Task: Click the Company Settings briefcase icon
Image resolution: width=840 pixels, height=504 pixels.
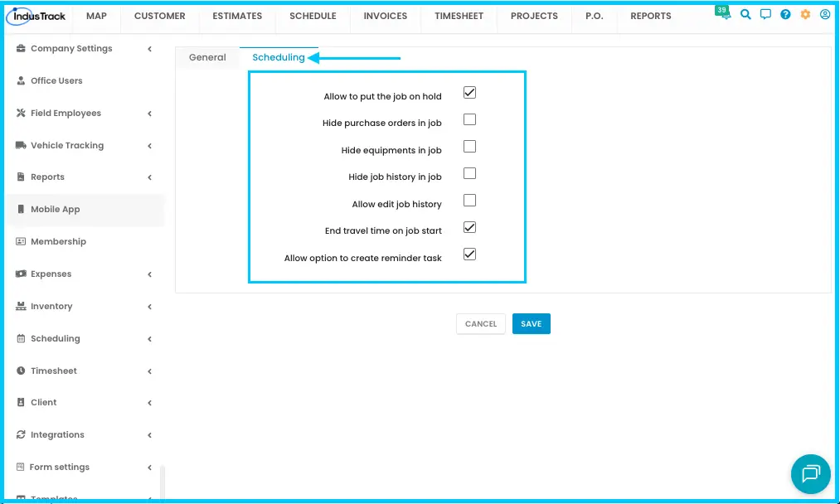Action: click(x=21, y=48)
